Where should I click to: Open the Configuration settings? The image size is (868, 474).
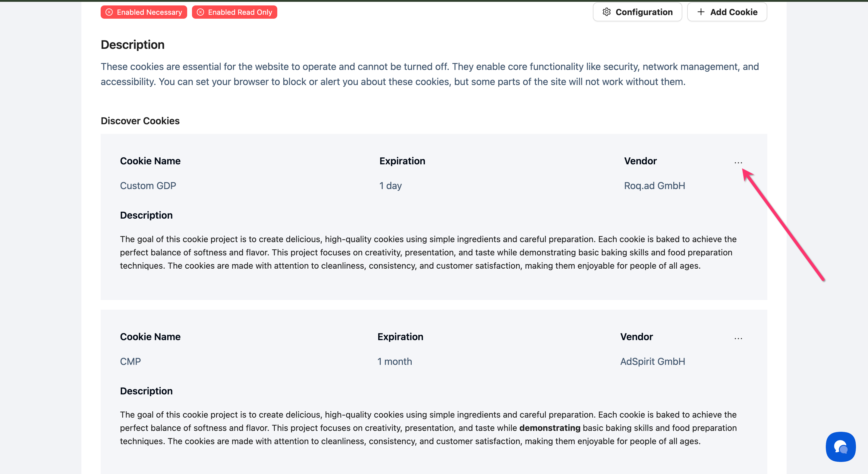(637, 12)
